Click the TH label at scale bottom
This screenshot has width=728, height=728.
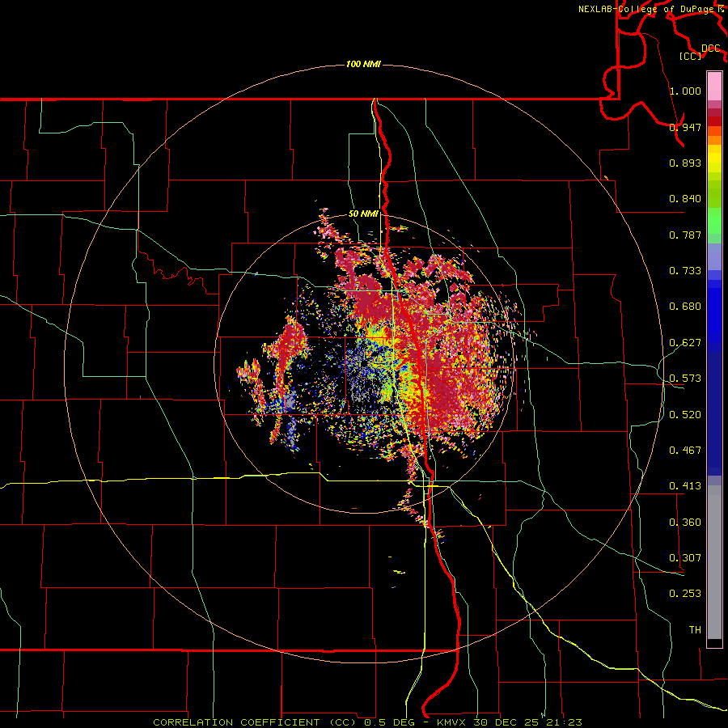click(695, 630)
